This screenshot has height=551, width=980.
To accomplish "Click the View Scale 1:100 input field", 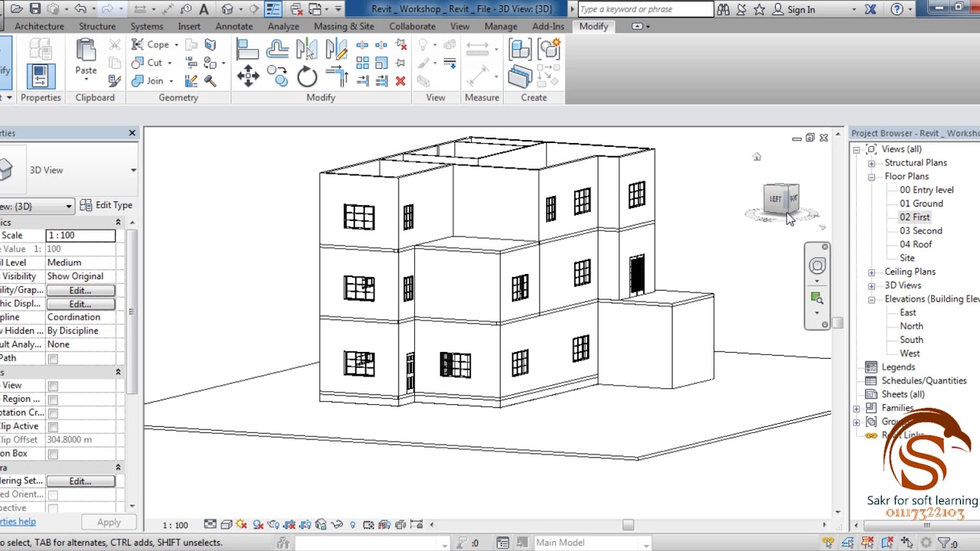I will point(80,235).
